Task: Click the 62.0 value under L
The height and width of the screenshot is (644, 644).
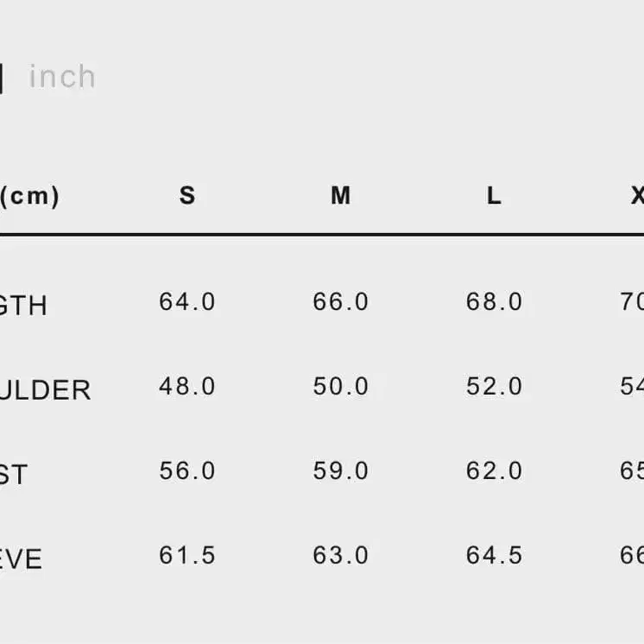Action: (495, 470)
